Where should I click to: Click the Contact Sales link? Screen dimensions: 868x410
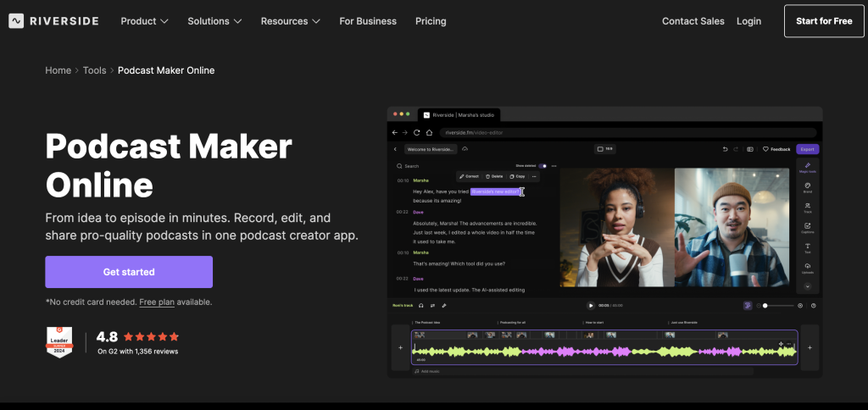[x=693, y=21]
